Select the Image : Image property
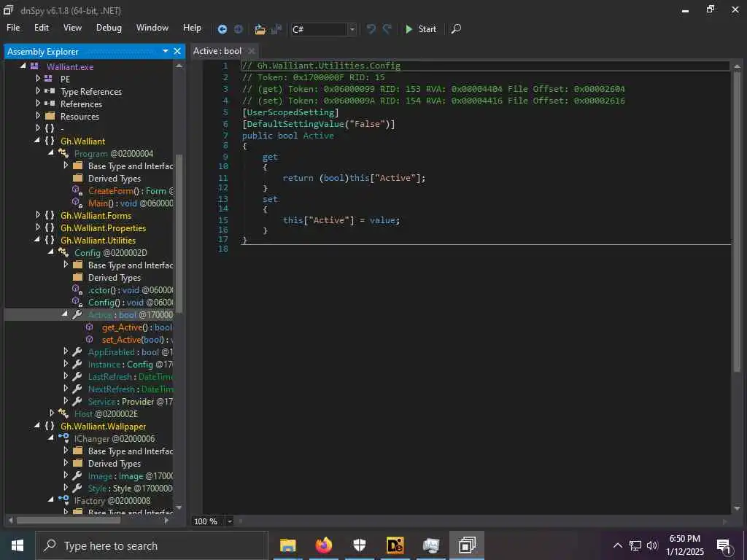747x560 pixels. point(130,475)
